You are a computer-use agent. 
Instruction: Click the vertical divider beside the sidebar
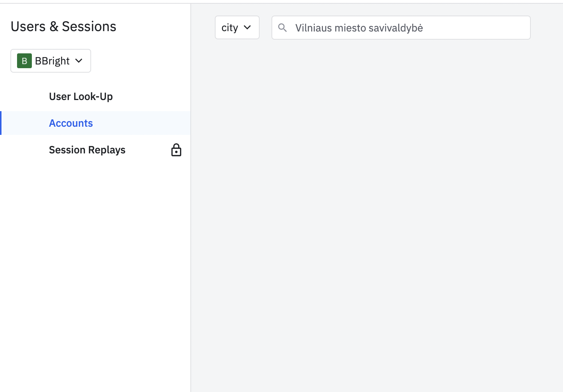191,222
